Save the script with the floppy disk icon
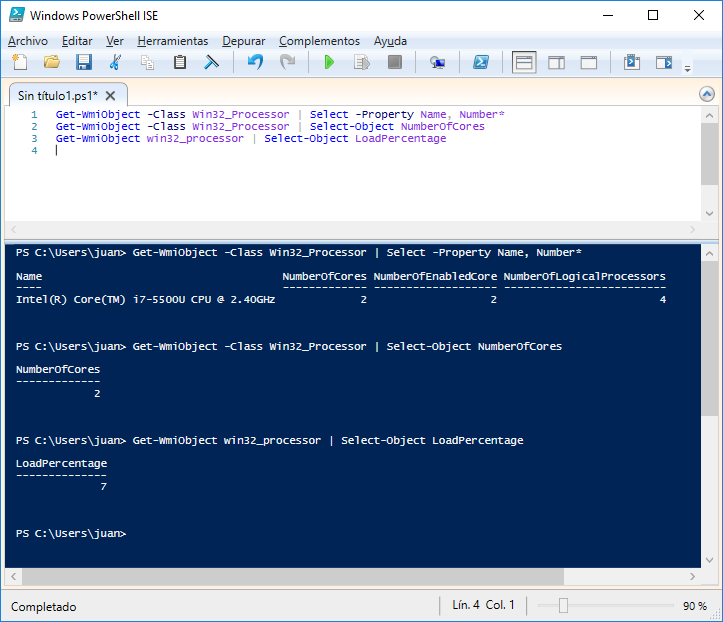Image resolution: width=723 pixels, height=622 pixels. click(x=84, y=62)
